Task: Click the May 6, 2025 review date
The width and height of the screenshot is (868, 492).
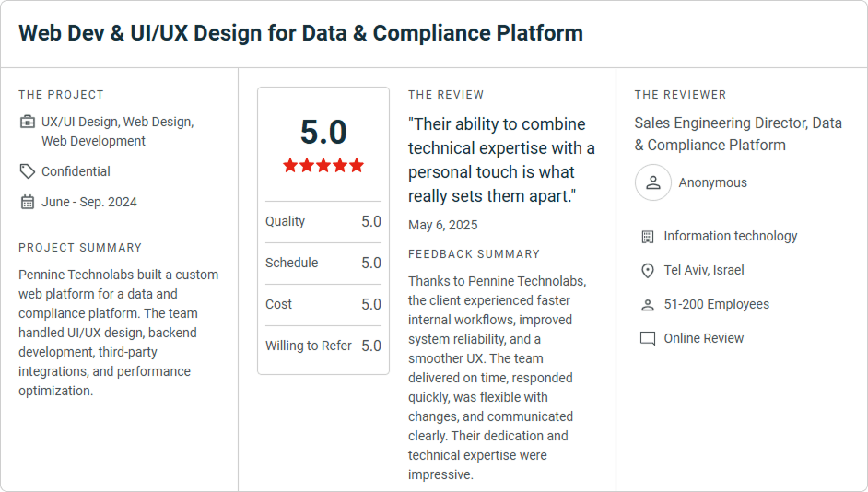Action: [443, 225]
